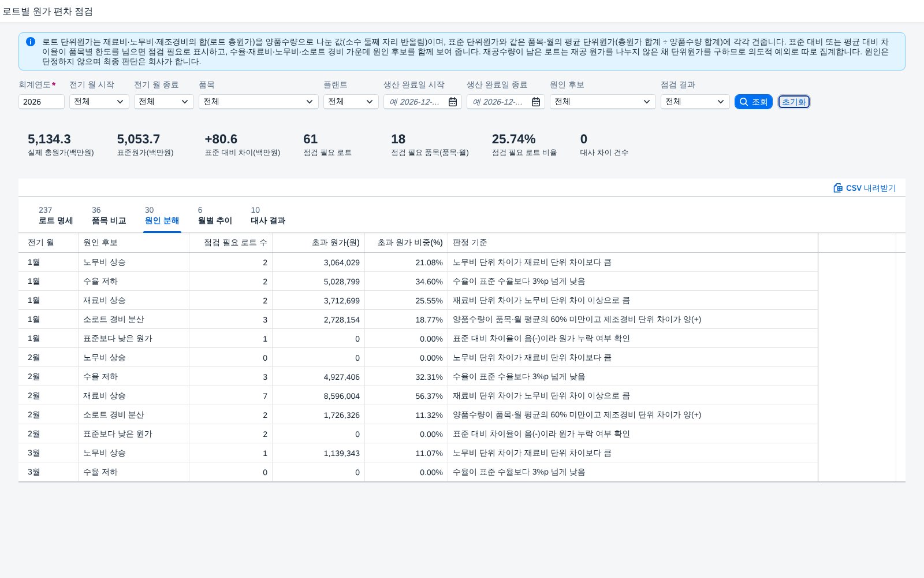Open calendar picker for 생산 완료일 시작
Screen dimensions: 924x578
(x=453, y=102)
